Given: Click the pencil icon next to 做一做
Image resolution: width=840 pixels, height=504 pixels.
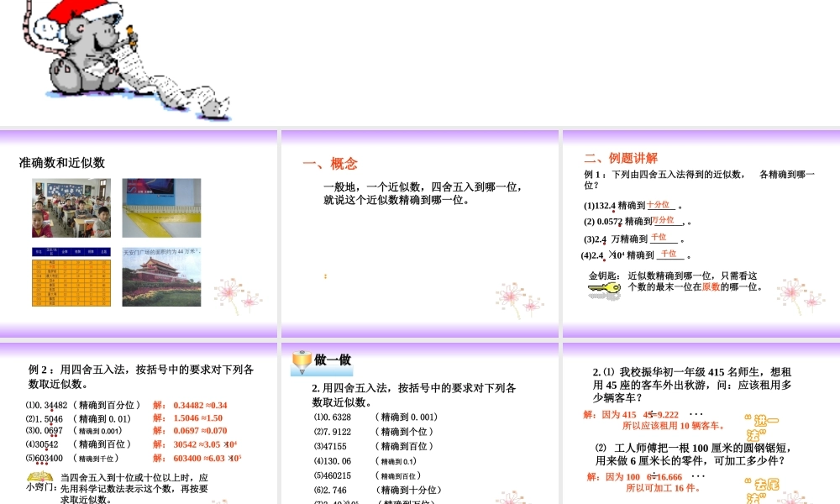Looking at the screenshot, I should pos(302,363).
